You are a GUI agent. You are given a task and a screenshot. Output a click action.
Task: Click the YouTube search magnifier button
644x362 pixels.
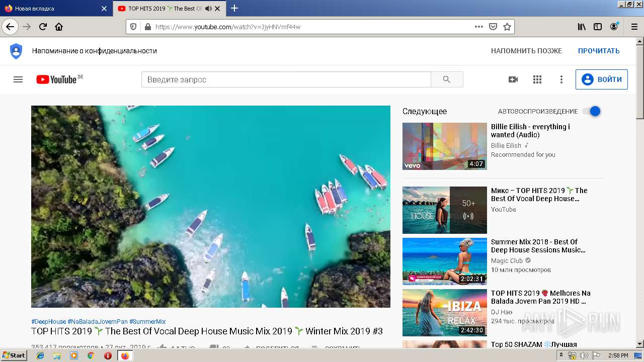pos(447,79)
